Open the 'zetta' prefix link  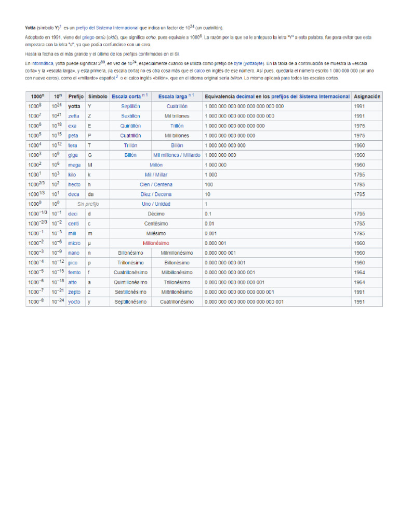coord(74,116)
